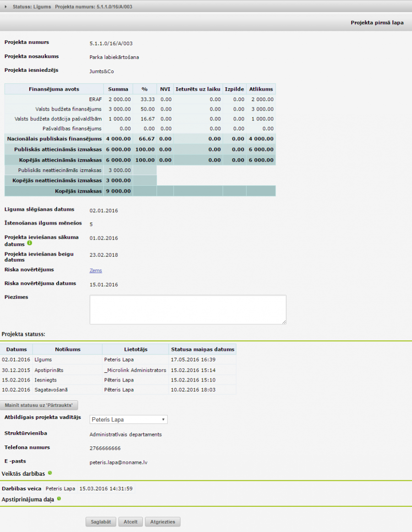Open the Atbildīgais projekta vadītājs dropdown
Image resolution: width=412 pixels, height=532 pixels.
(x=129, y=419)
